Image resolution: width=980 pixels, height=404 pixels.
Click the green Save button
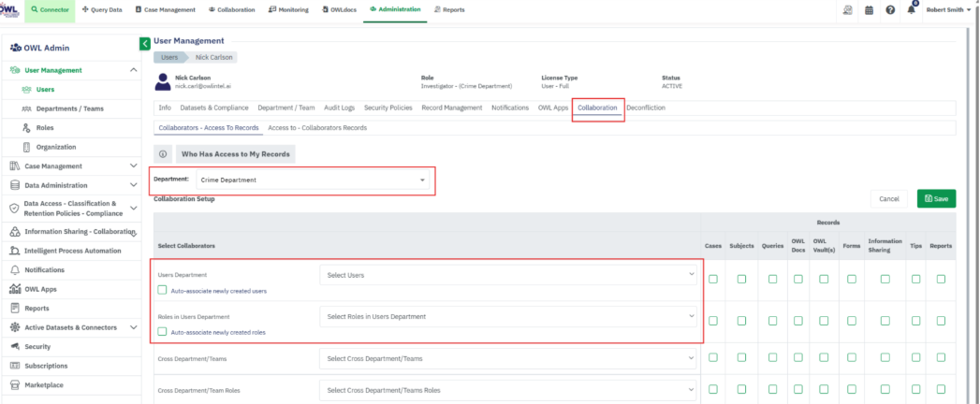pos(936,198)
